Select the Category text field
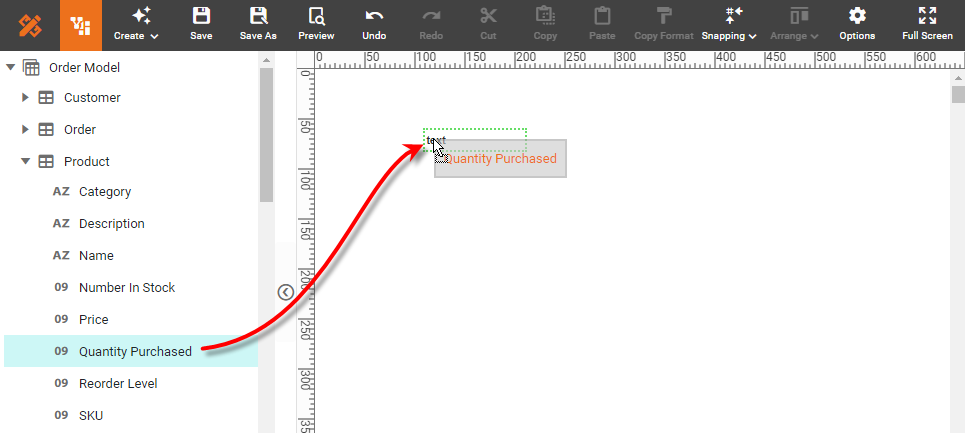This screenshot has height=433, width=965. (104, 192)
